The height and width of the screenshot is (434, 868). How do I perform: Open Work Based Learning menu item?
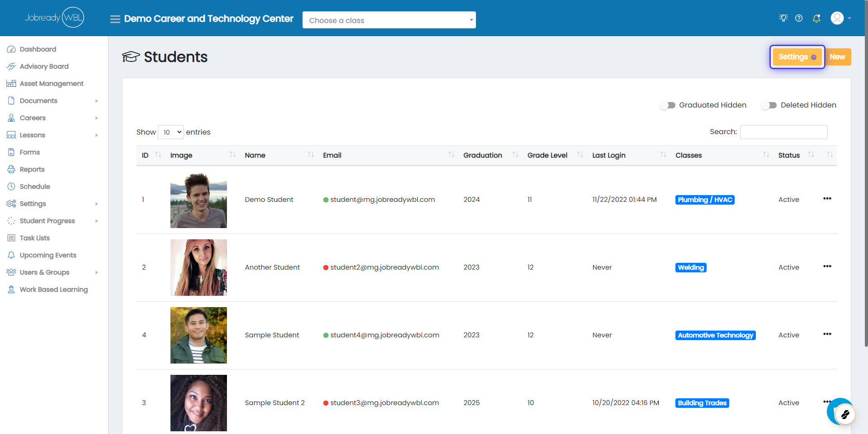(x=54, y=289)
